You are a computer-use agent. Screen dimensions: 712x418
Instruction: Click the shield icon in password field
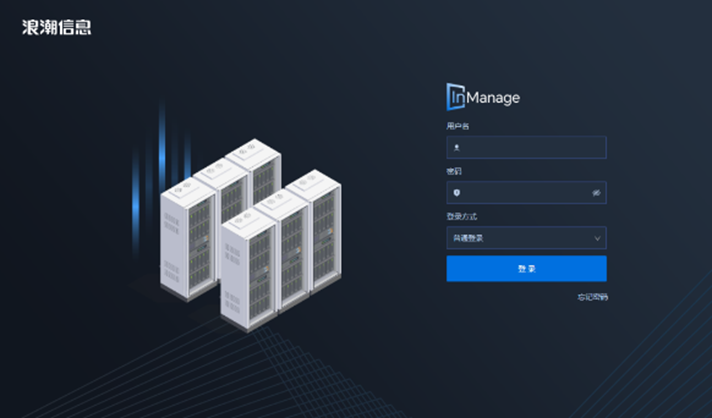(x=457, y=193)
